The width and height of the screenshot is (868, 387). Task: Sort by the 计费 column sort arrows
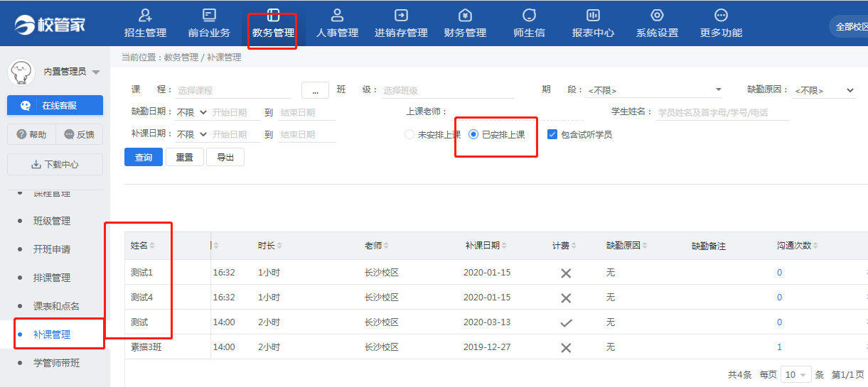(x=574, y=246)
